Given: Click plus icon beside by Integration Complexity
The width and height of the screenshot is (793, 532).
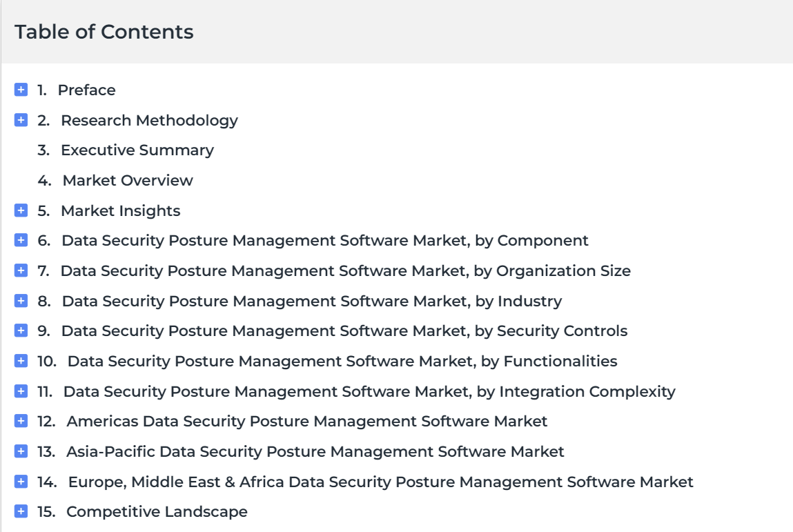Looking at the screenshot, I should (21, 391).
